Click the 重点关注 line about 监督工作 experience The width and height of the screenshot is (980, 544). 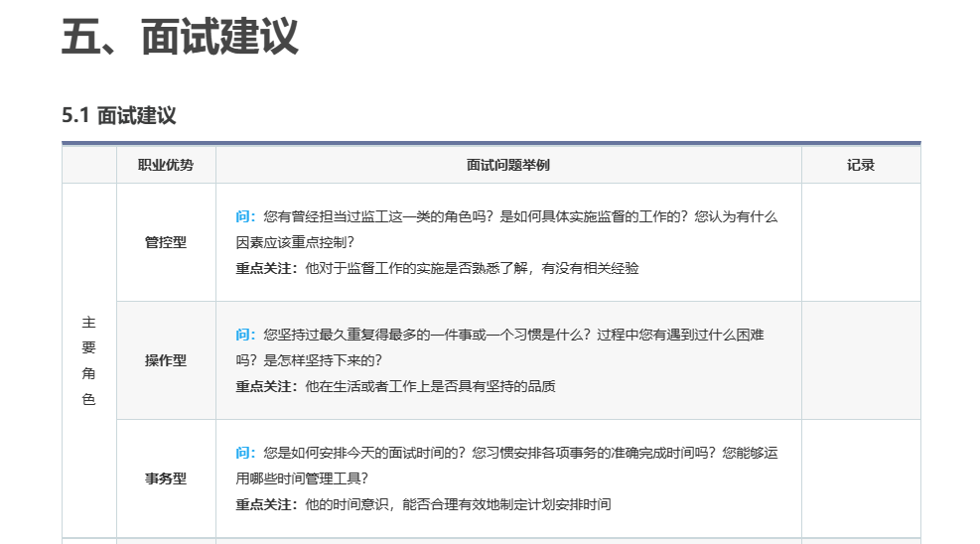[437, 268]
